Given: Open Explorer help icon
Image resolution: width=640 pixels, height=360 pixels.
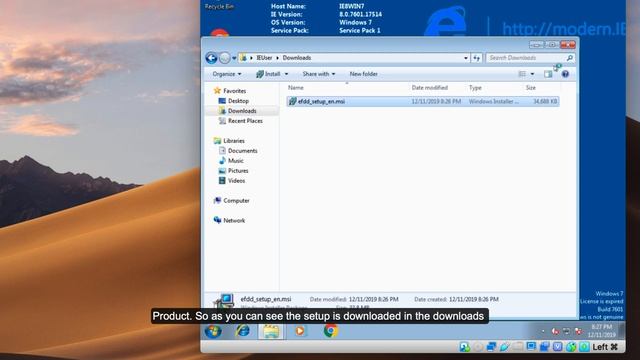Looking at the screenshot, I should click(565, 74).
